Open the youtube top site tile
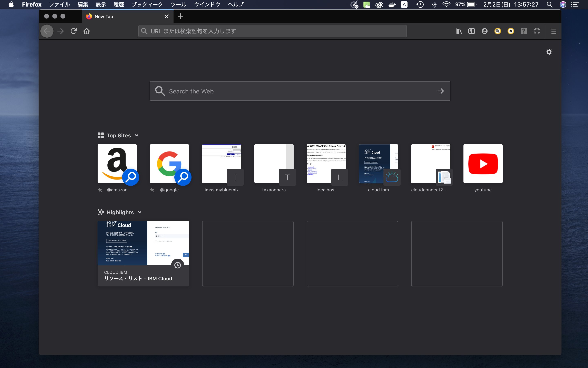Image resolution: width=588 pixels, height=368 pixels. [x=483, y=164]
